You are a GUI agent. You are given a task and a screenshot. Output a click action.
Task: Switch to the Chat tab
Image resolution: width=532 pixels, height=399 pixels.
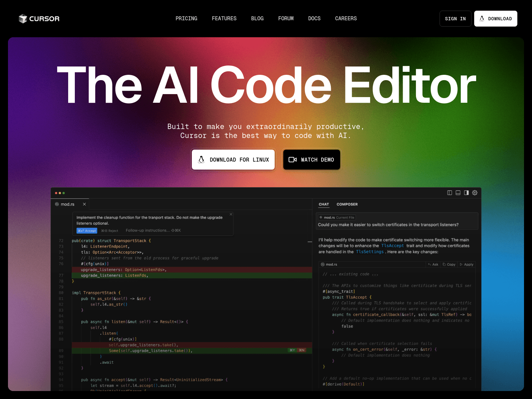click(x=324, y=204)
